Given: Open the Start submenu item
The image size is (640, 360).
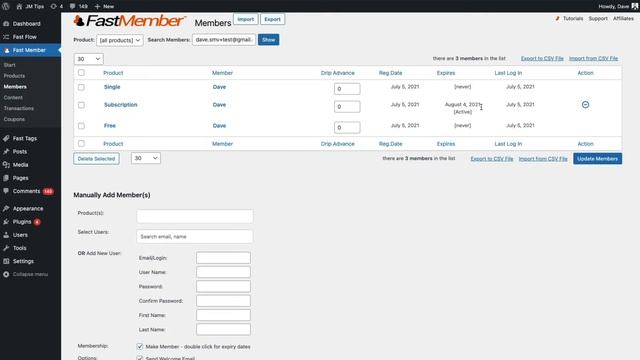Looking at the screenshot, I should pos(9,65).
